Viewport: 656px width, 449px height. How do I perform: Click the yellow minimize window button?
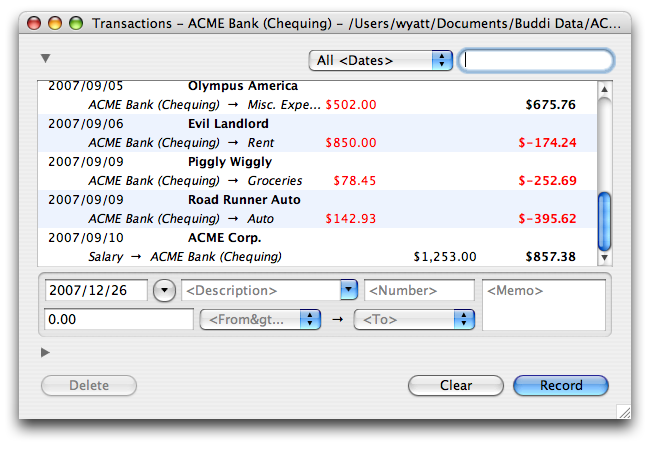tap(55, 23)
